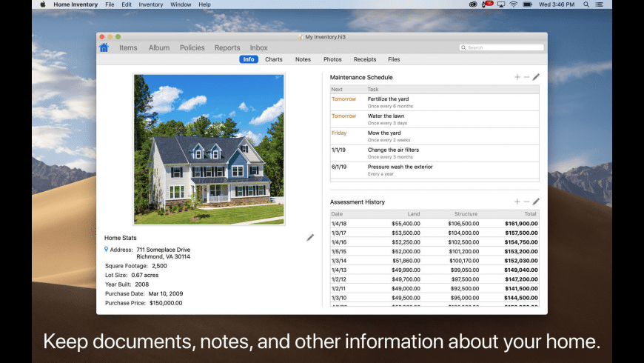Add a new Assessment History entry
The image size is (644, 363).
point(517,202)
